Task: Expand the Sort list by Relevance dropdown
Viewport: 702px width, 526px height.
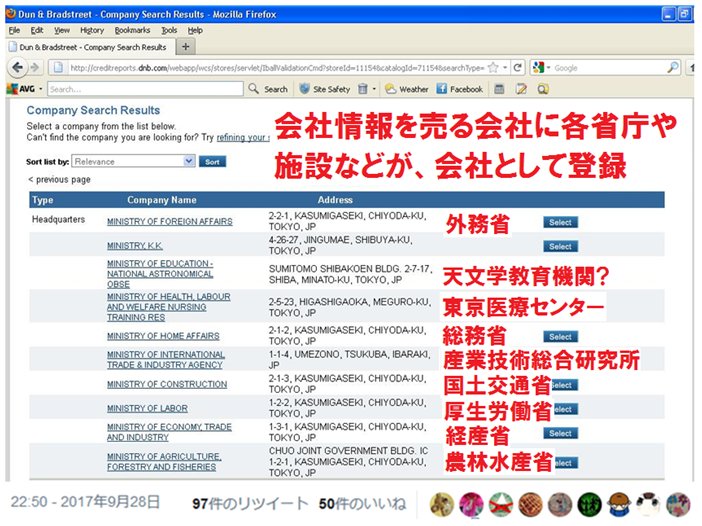Action: (x=133, y=162)
